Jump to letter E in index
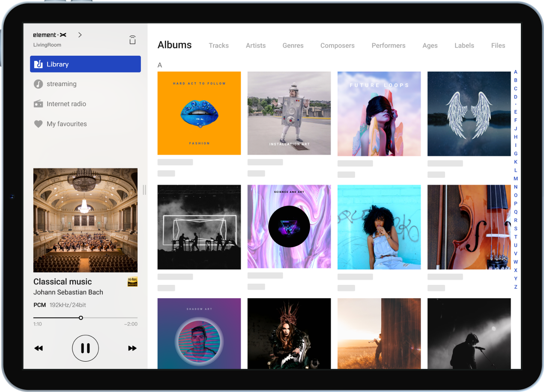Screen dimensions: 544x392 pos(516,112)
